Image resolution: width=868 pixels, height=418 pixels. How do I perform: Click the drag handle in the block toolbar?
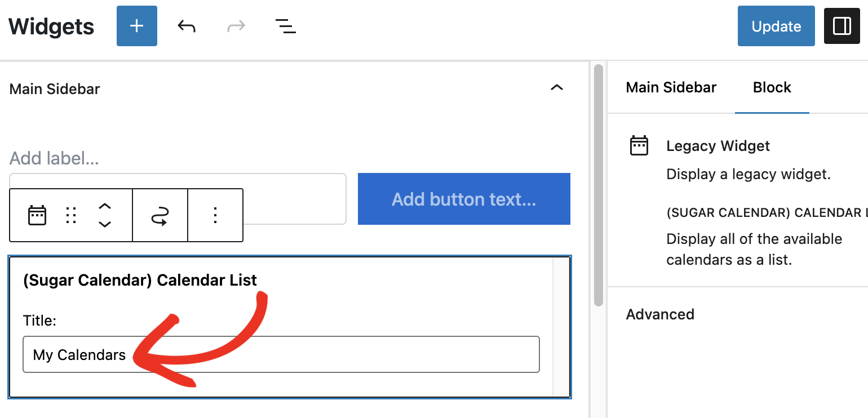(x=71, y=215)
